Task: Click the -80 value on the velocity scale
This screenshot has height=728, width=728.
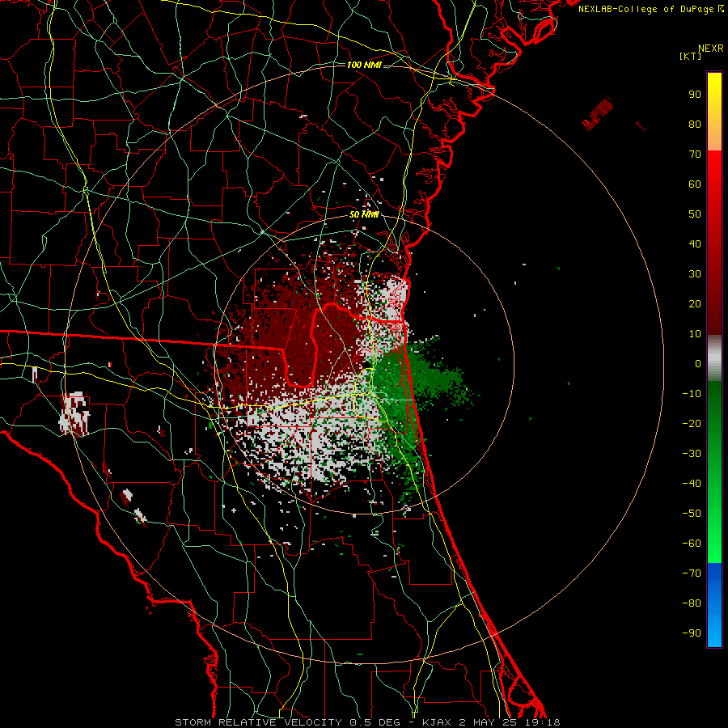Action: [x=692, y=603]
